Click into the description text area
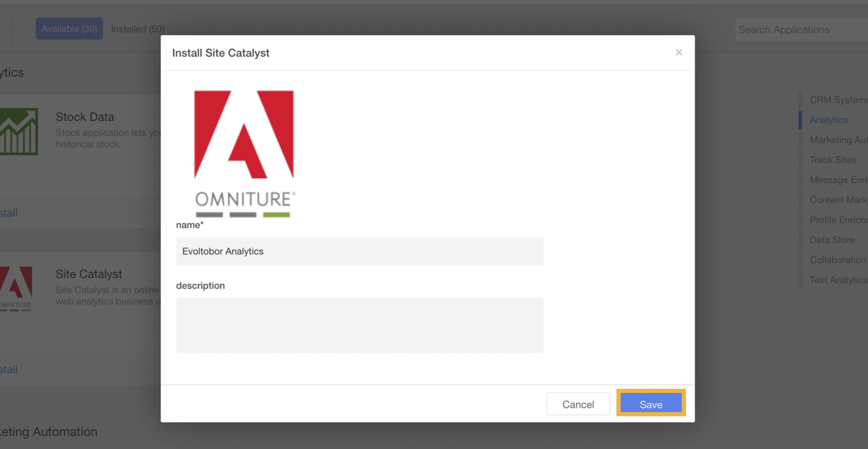The width and height of the screenshot is (868, 449). coord(360,326)
